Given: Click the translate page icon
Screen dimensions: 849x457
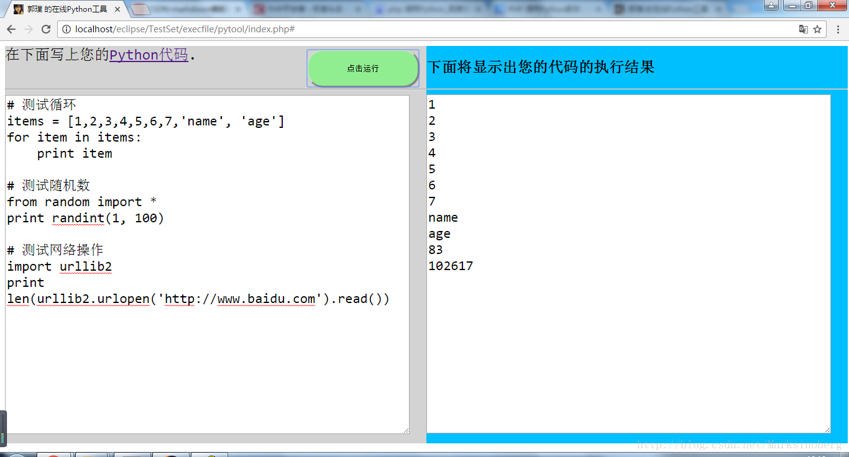Looking at the screenshot, I should click(x=803, y=29).
